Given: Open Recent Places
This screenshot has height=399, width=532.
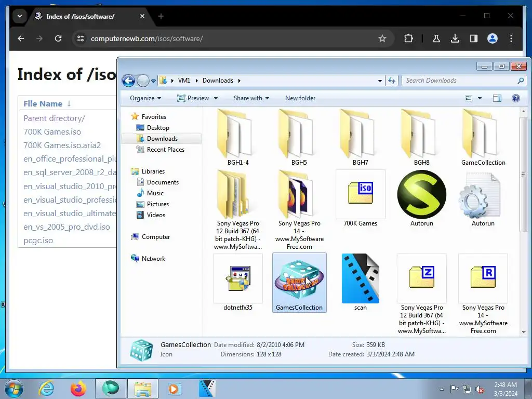Looking at the screenshot, I should pos(165,149).
